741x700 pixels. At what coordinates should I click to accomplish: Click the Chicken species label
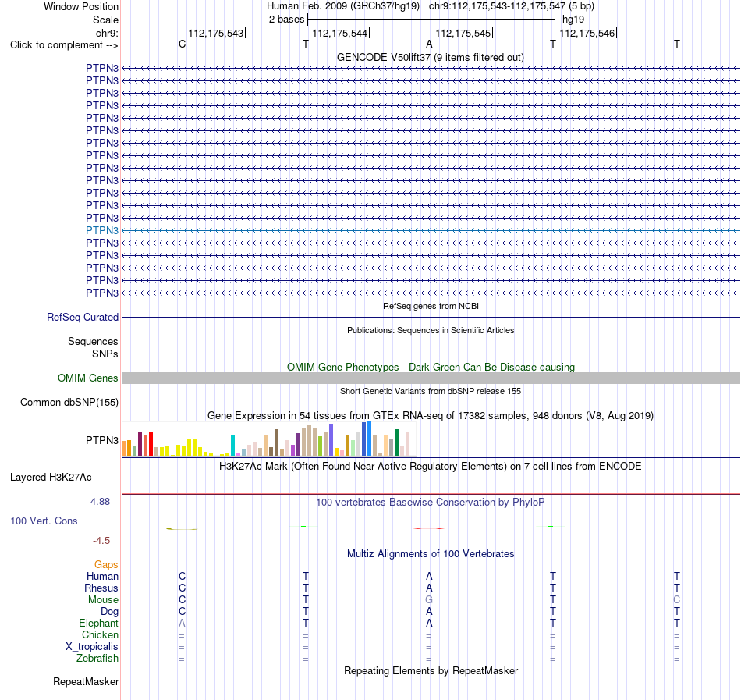tap(100, 635)
